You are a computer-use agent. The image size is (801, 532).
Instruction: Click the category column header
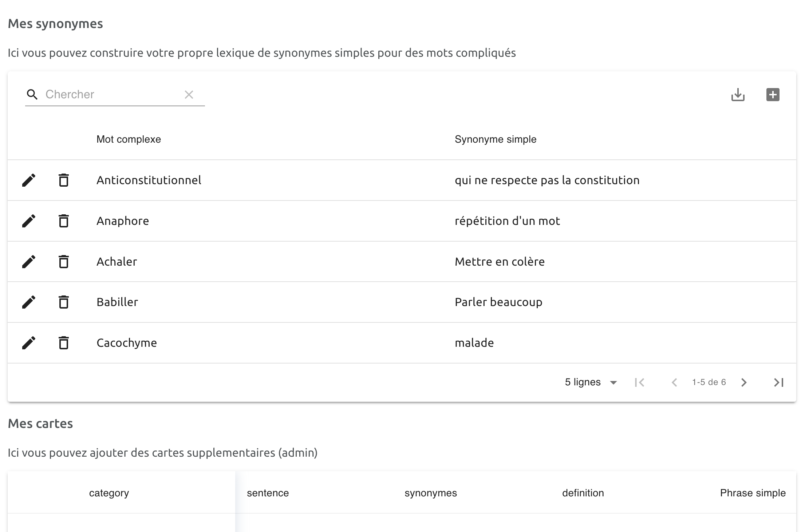(109, 493)
